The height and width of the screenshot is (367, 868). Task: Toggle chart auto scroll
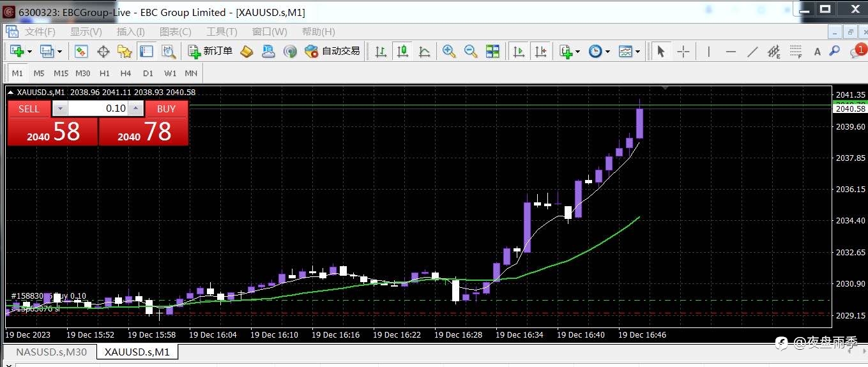click(519, 52)
